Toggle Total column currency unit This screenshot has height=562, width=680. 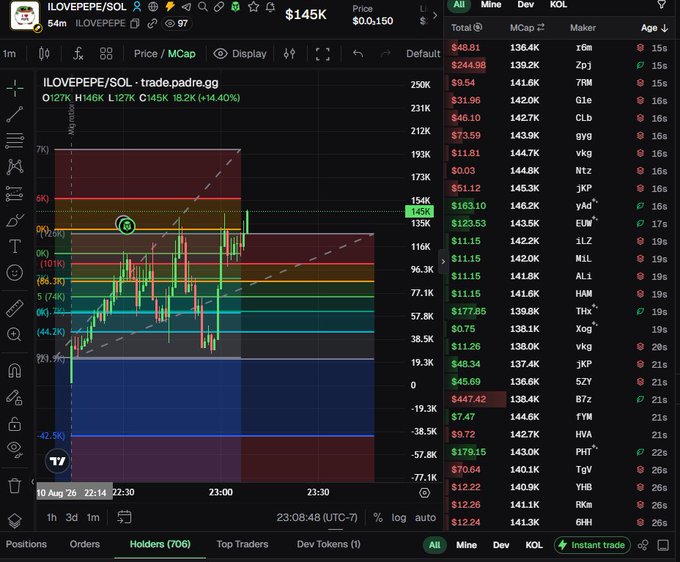coord(477,27)
